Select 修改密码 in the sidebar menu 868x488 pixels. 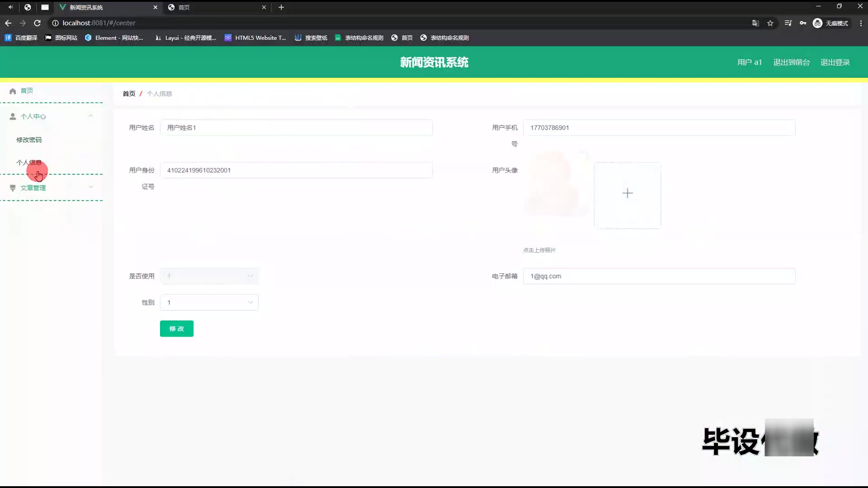[x=29, y=140]
